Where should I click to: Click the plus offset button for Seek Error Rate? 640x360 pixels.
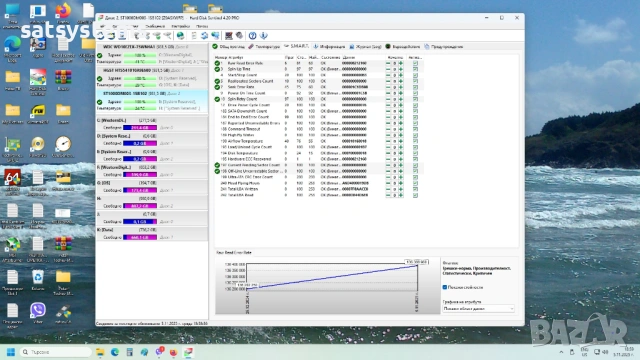401,87
